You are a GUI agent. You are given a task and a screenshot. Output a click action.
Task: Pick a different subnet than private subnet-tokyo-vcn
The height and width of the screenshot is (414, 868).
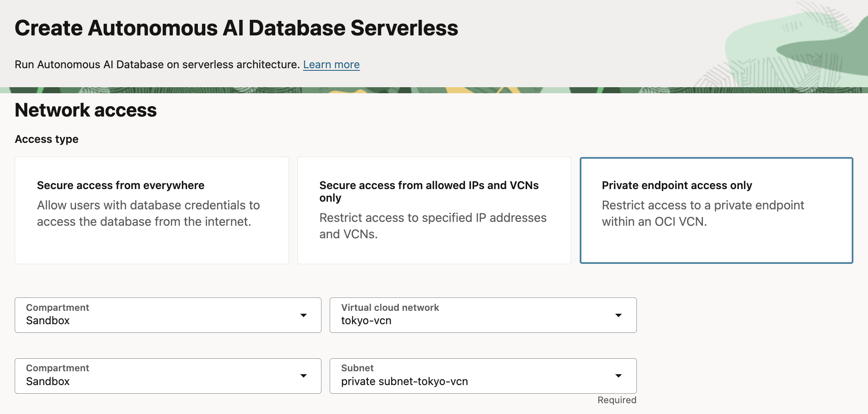pyautogui.click(x=483, y=376)
